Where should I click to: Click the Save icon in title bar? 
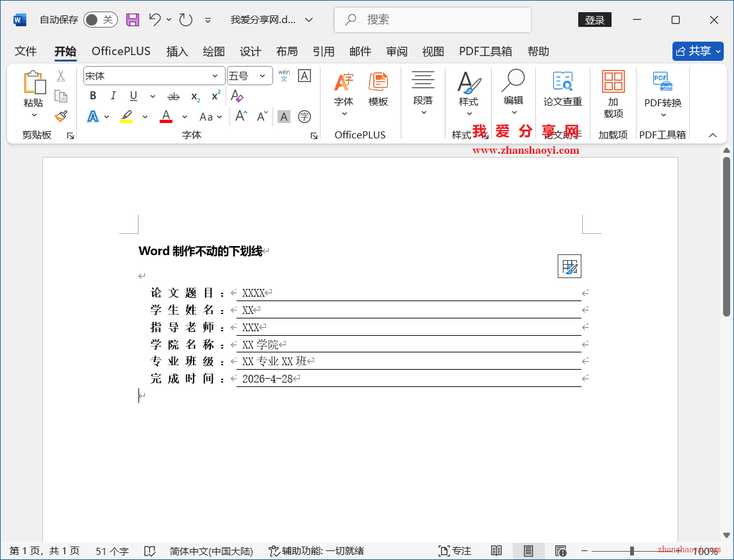coord(133,20)
